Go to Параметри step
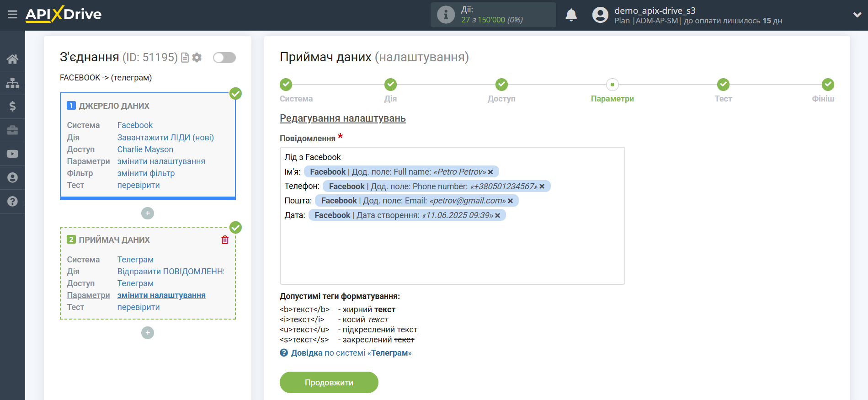The width and height of the screenshot is (868, 400). (612, 85)
